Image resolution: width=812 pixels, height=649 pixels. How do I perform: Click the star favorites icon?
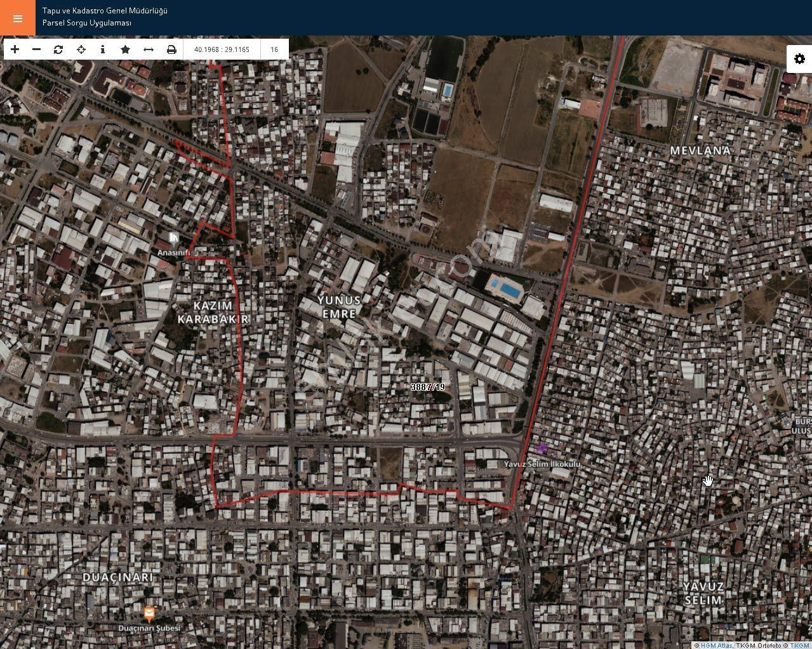126,49
